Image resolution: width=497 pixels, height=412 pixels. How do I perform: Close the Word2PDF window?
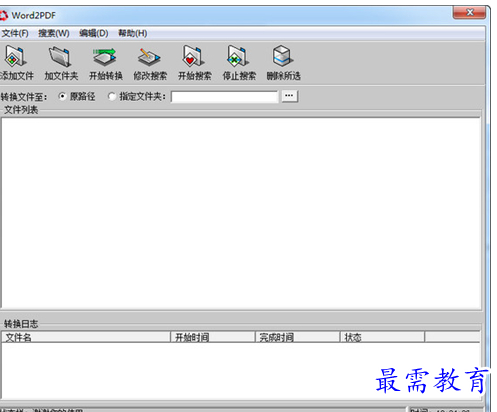[x=469, y=13]
